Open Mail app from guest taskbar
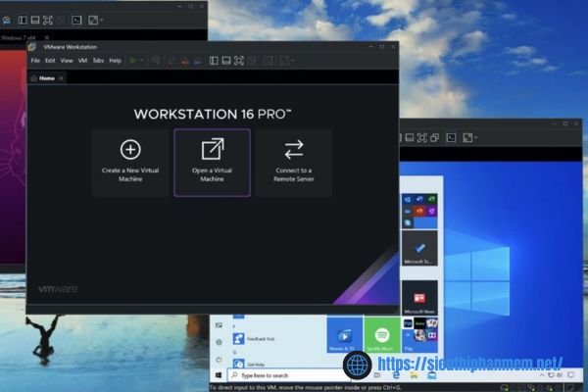 pos(431,375)
